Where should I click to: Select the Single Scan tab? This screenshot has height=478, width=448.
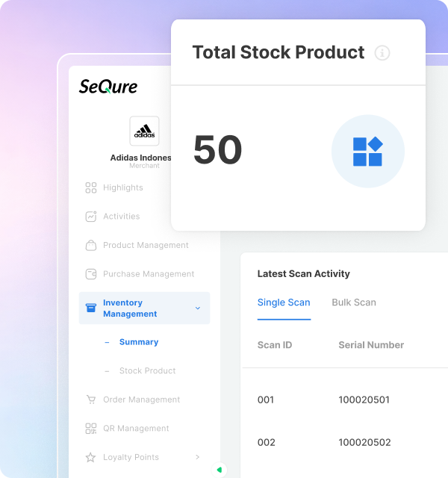(x=284, y=302)
